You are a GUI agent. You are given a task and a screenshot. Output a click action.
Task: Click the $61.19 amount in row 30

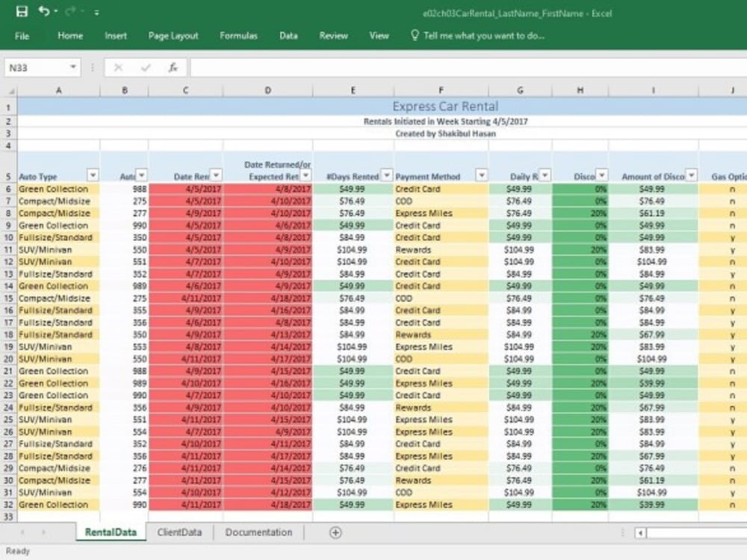coord(653,480)
